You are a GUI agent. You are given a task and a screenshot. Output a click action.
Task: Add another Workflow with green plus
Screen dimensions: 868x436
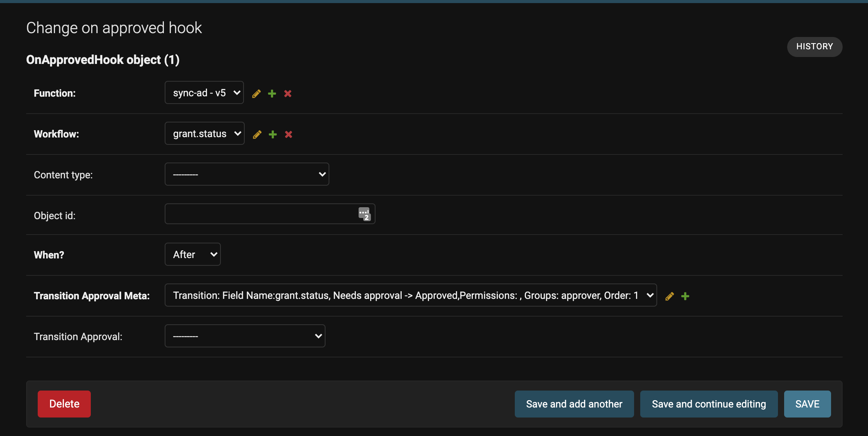pos(273,134)
